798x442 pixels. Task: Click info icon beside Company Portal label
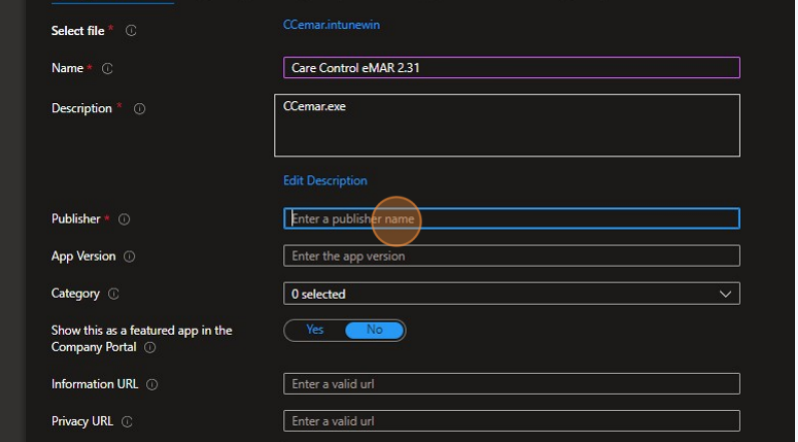(149, 348)
